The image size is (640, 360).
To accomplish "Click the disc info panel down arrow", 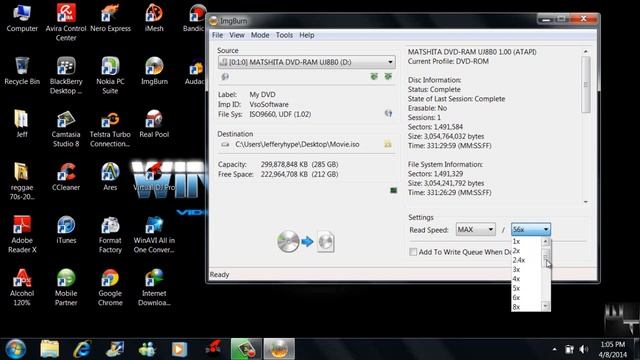I will click(586, 202).
